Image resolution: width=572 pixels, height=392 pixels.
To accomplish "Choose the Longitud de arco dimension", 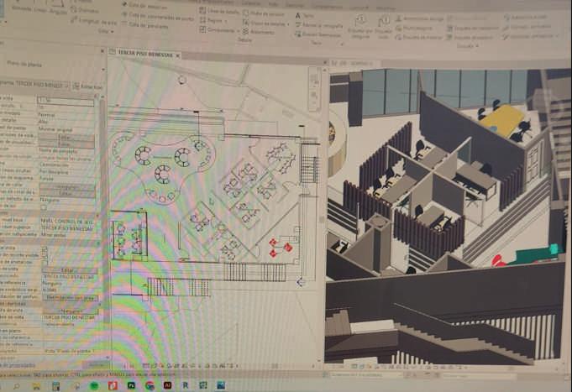I will [94, 21].
